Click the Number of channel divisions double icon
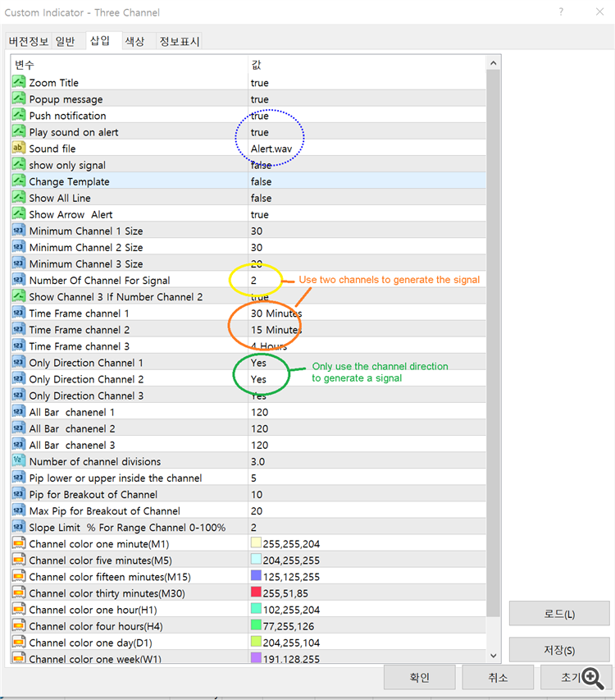The width and height of the screenshot is (615, 700). (x=19, y=461)
